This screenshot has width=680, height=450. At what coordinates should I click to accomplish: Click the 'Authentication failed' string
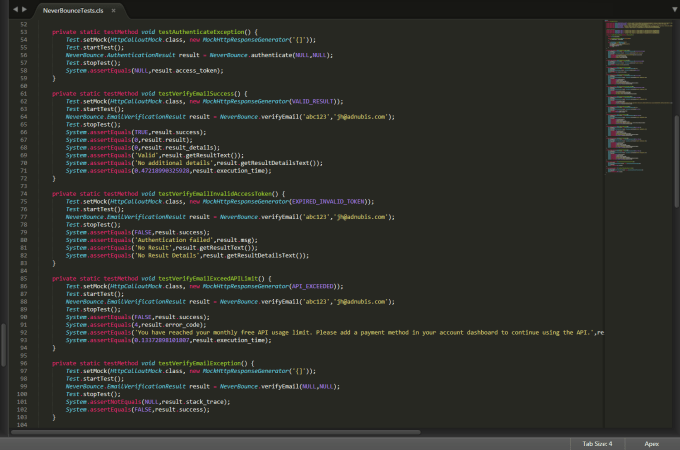tap(174, 240)
